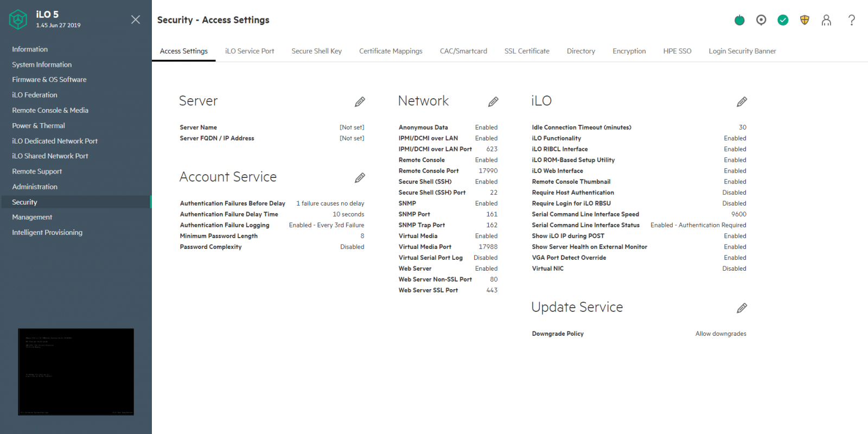Switch to the Encryption tab
The width and height of the screenshot is (868, 434).
click(x=629, y=51)
